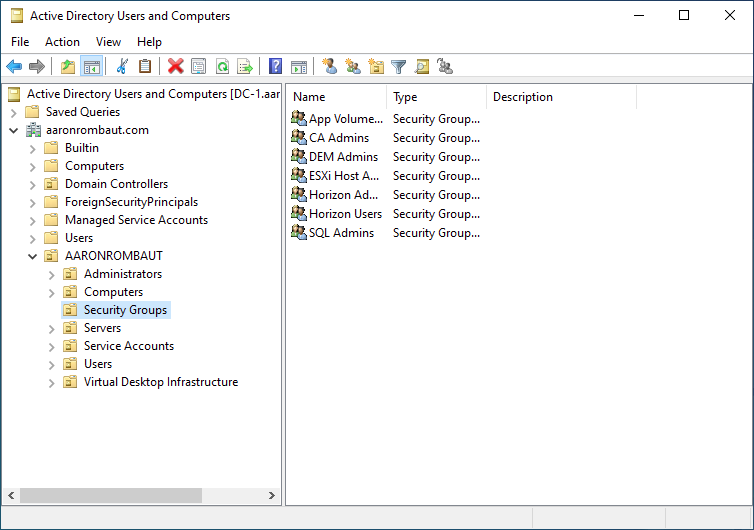Image resolution: width=754 pixels, height=530 pixels.
Task: Click the tree pane horizontal scrollbar
Action: tap(110, 496)
